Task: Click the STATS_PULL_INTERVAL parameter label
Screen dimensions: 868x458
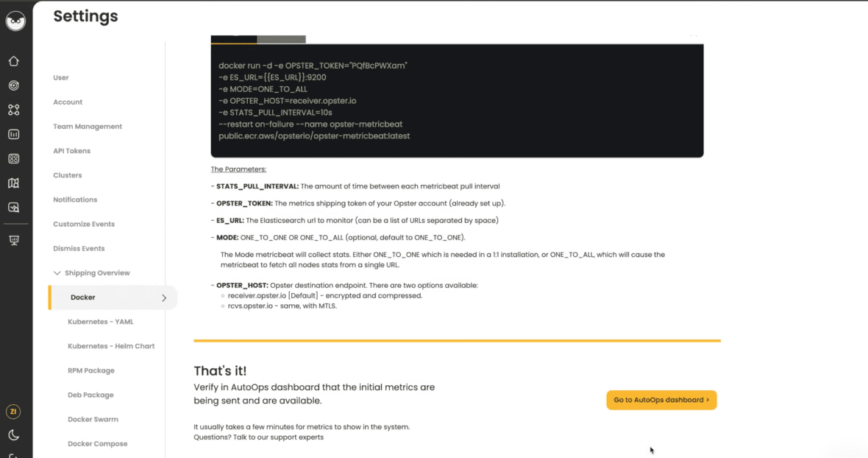Action: click(257, 186)
